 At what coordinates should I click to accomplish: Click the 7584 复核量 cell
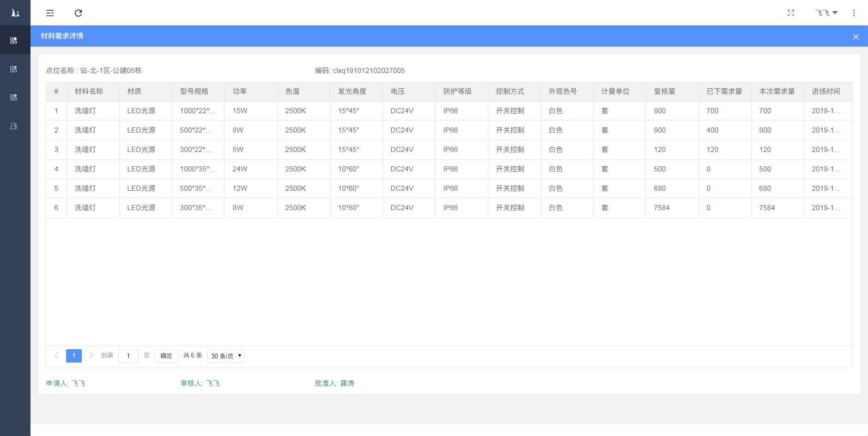672,208
